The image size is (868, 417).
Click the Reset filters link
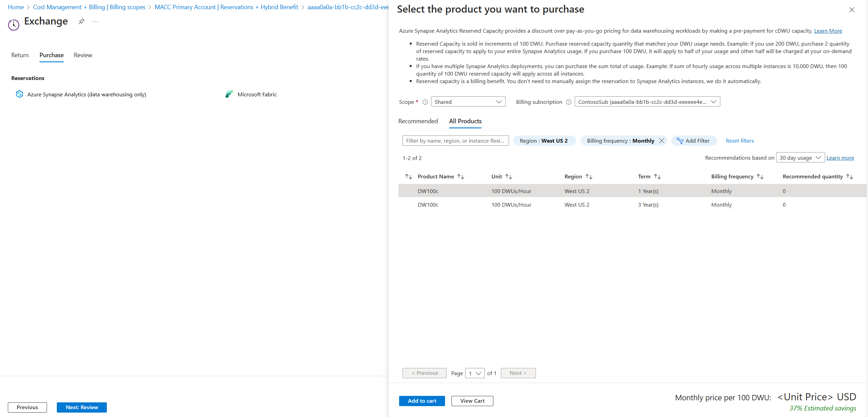(x=740, y=141)
